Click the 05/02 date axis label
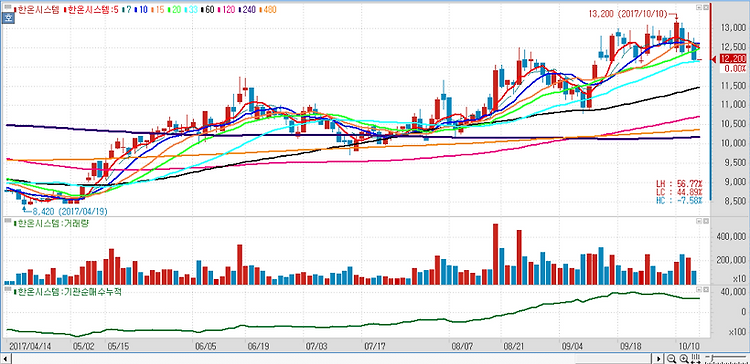750x364 pixels. pos(83,345)
